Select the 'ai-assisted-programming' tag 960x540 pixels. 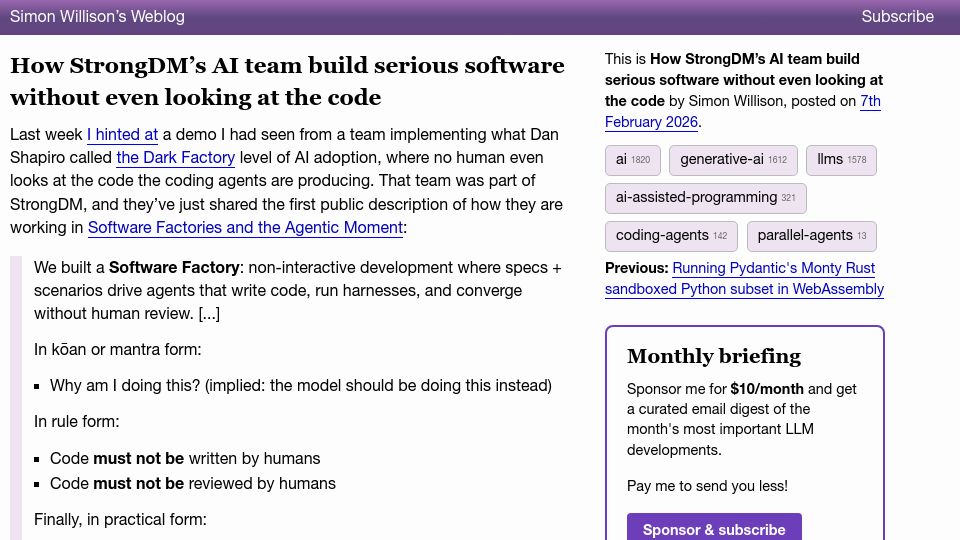click(x=705, y=198)
